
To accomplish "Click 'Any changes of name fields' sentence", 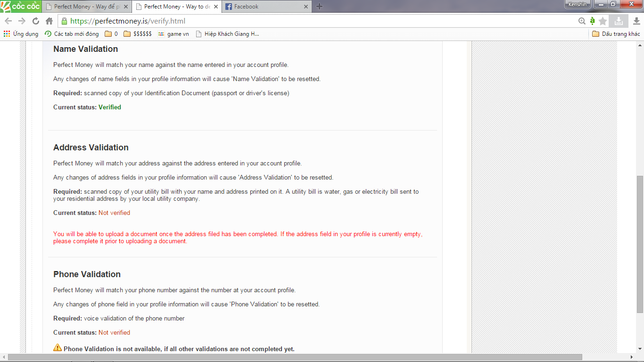I will (187, 79).
